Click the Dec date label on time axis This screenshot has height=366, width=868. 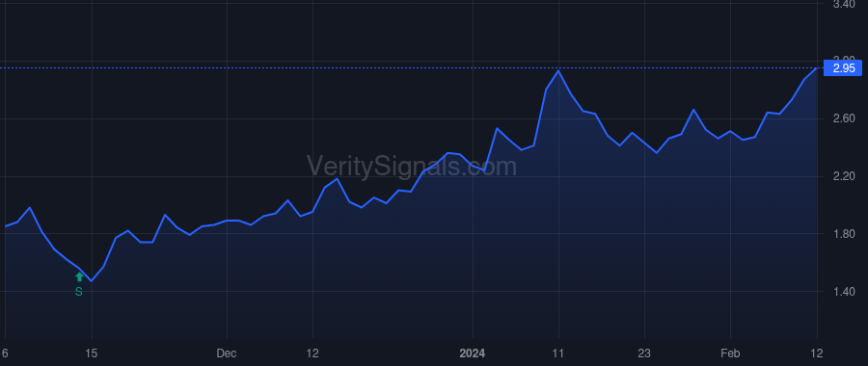point(227,353)
